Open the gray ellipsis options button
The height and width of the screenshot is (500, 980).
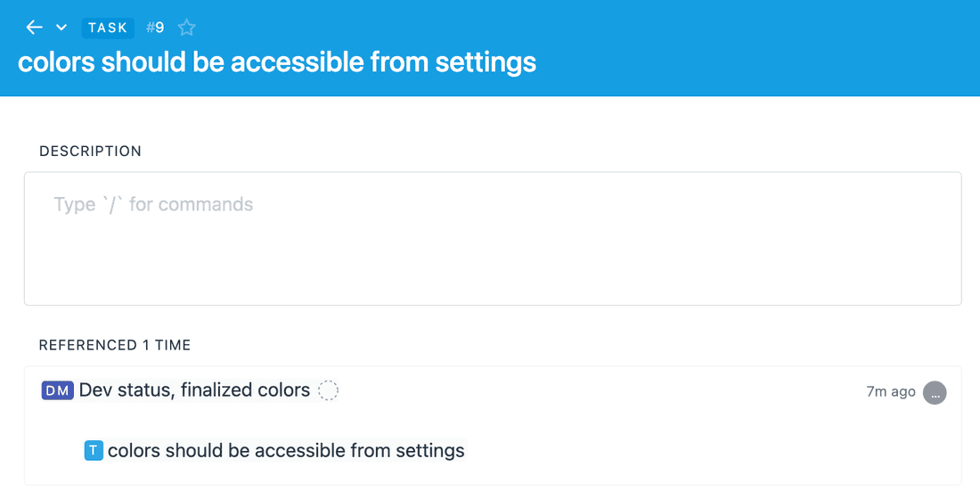pos(935,392)
